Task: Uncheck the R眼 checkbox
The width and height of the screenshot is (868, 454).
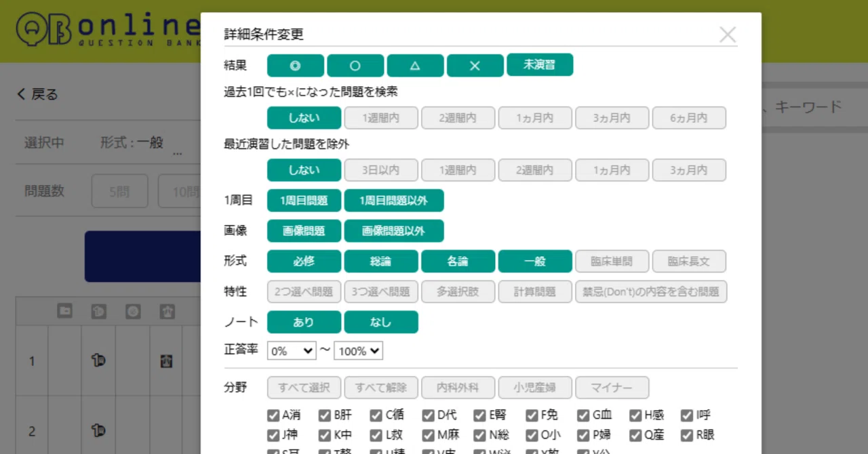Action: coord(688,435)
